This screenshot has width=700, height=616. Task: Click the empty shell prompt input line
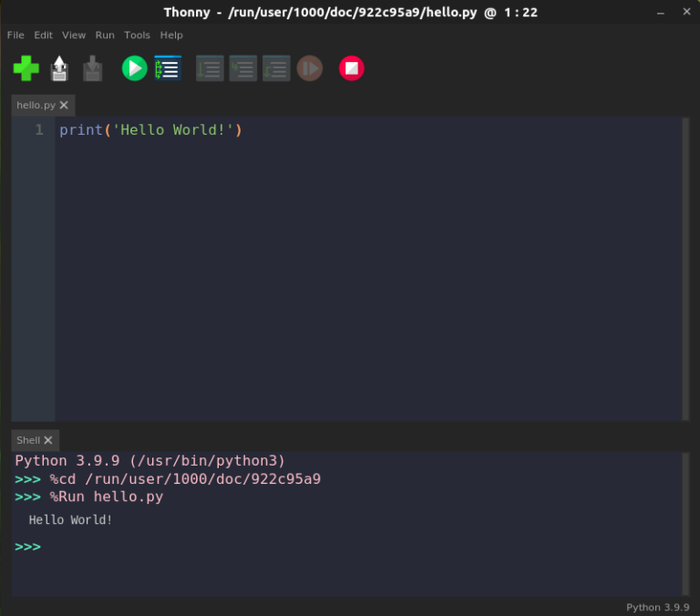pyautogui.click(x=273, y=547)
